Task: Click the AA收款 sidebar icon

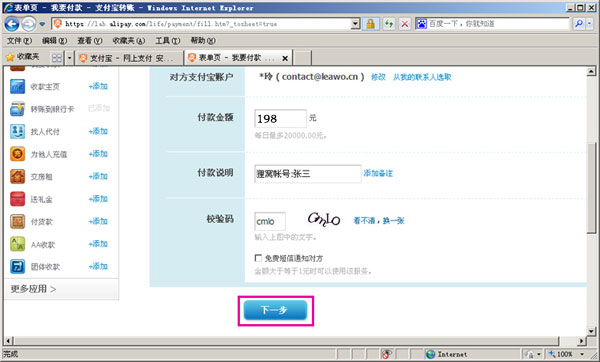Action: tap(17, 244)
